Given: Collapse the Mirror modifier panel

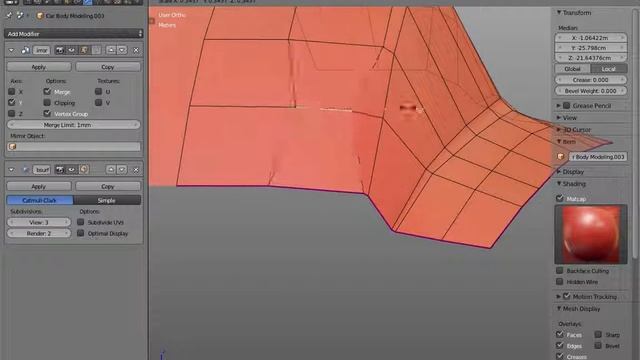Looking at the screenshot, I should pyautogui.click(x=11, y=50).
